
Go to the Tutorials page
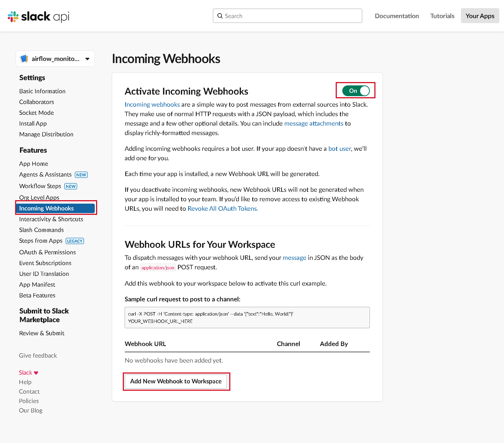point(442,16)
